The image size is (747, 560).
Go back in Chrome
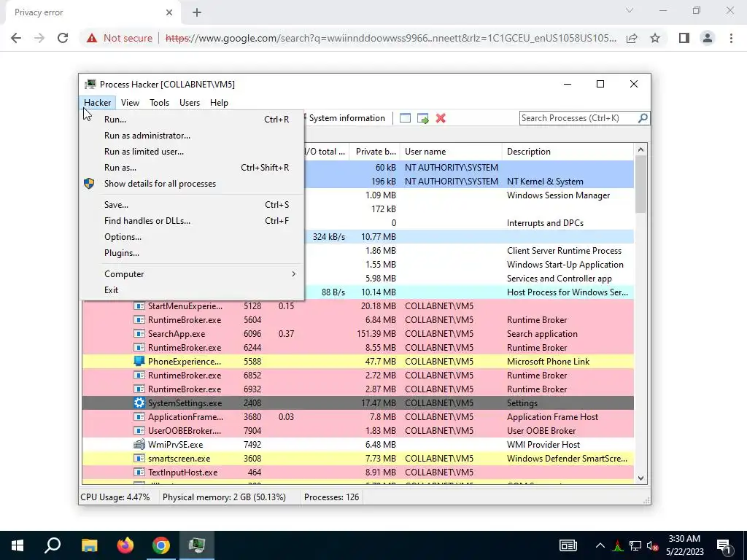pos(16,38)
